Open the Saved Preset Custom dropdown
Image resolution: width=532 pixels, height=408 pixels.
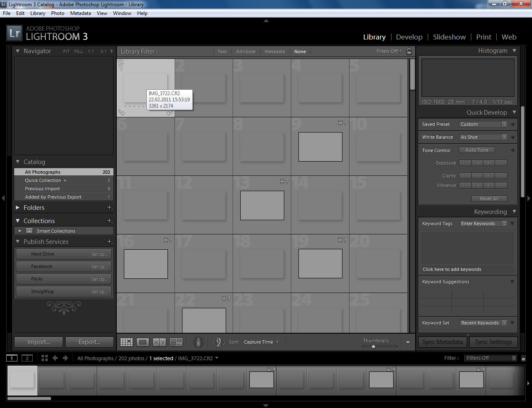(483, 124)
